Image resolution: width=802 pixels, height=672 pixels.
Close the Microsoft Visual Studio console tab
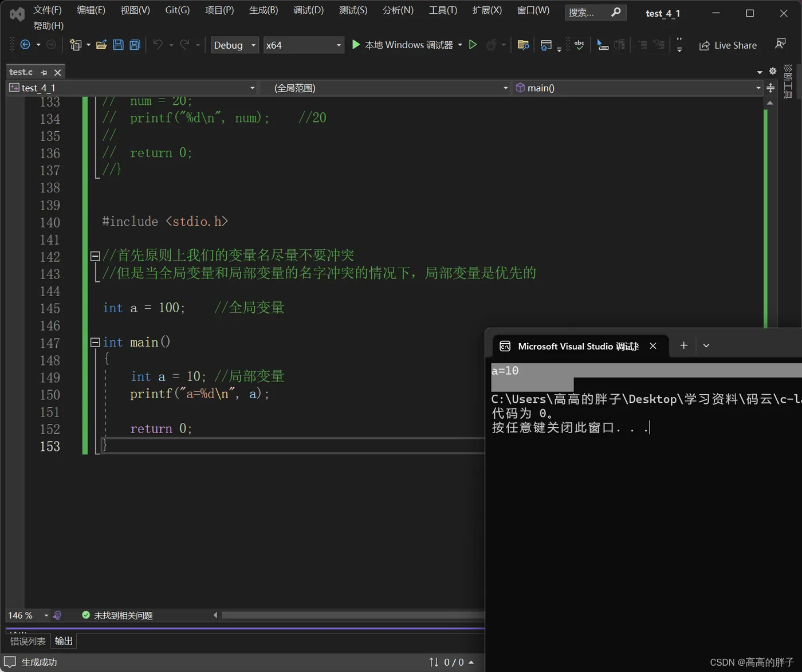tap(653, 346)
